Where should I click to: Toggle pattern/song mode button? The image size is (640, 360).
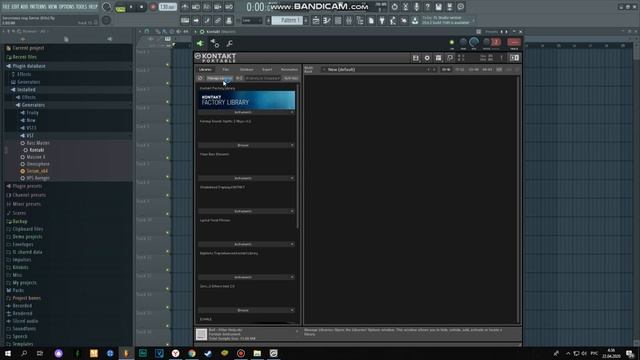(120, 7)
